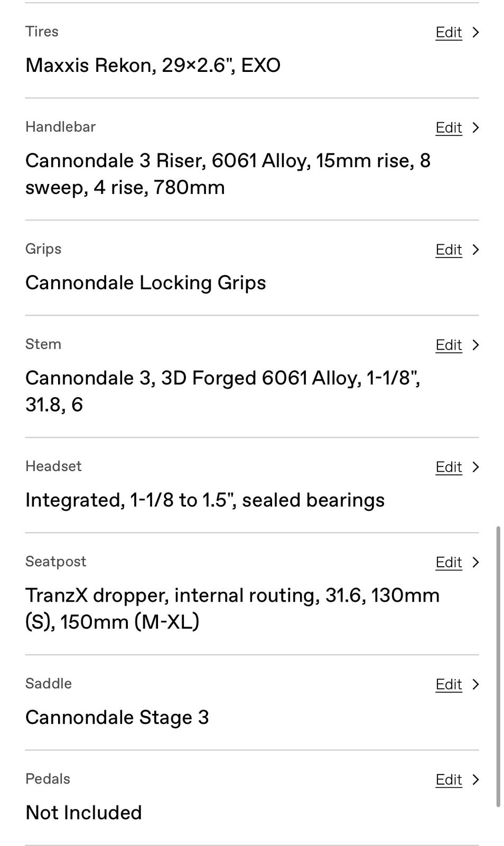This screenshot has height=846, width=504.
Task: Expand the Handlebar row chevron
Action: [x=475, y=127]
